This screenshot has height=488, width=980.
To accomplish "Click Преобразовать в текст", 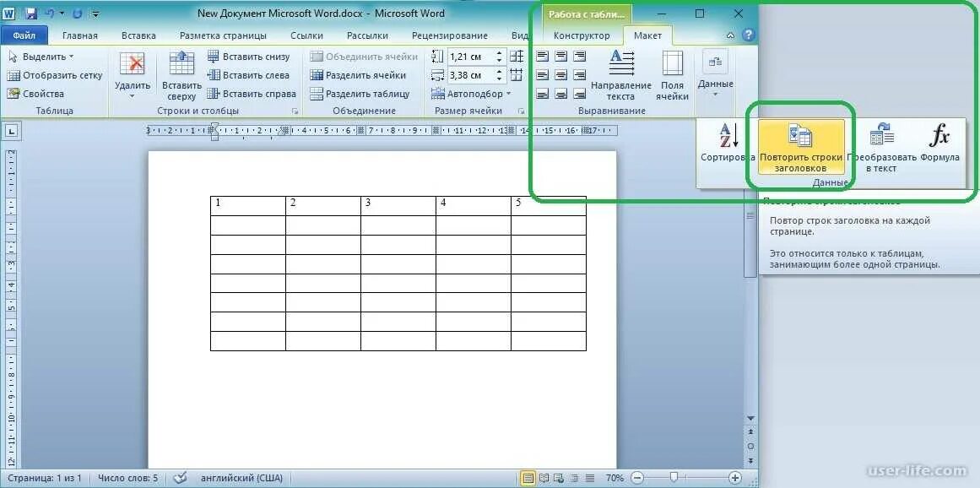I will click(x=881, y=149).
